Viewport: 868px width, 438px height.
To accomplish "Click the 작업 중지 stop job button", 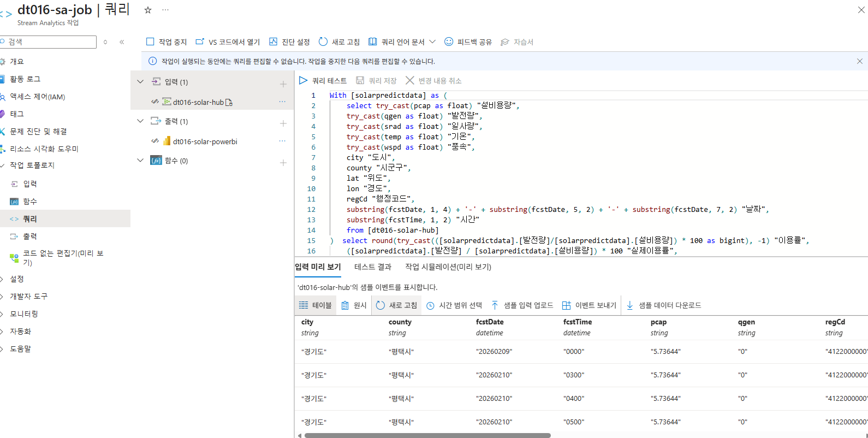I will coord(167,42).
